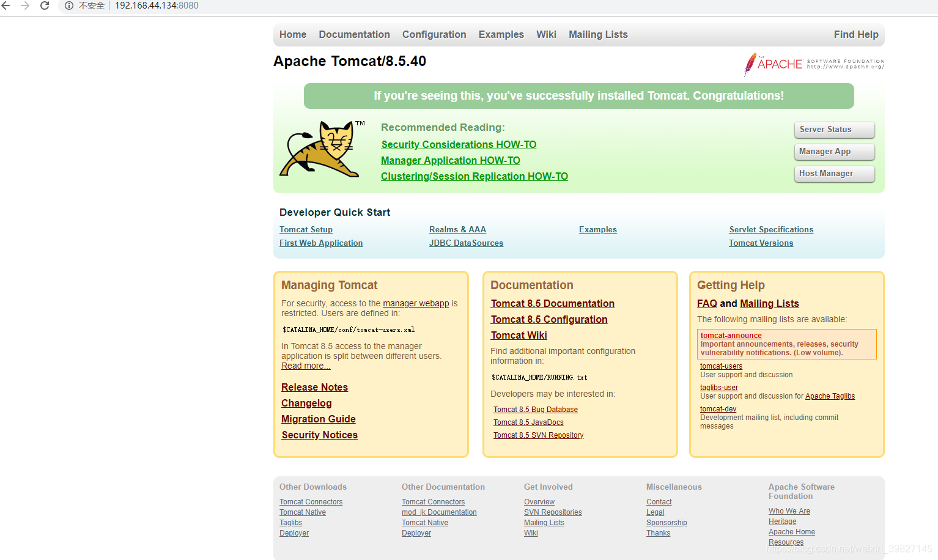
Task: Click the Server Status button
Action: (835, 130)
